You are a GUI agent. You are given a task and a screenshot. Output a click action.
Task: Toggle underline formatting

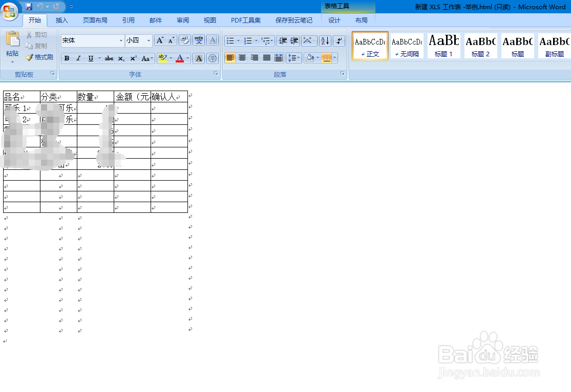(x=91, y=58)
